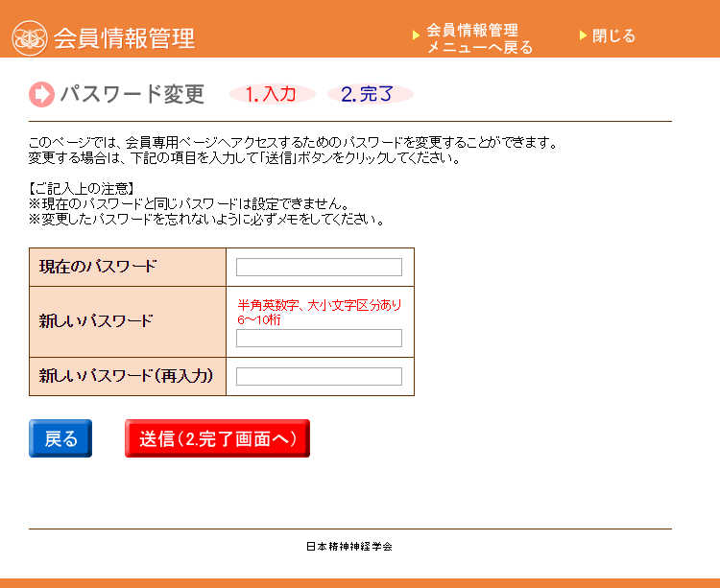Screen dimensions: 720x588
Task: Click the blue 戻る button
Action: click(60, 438)
